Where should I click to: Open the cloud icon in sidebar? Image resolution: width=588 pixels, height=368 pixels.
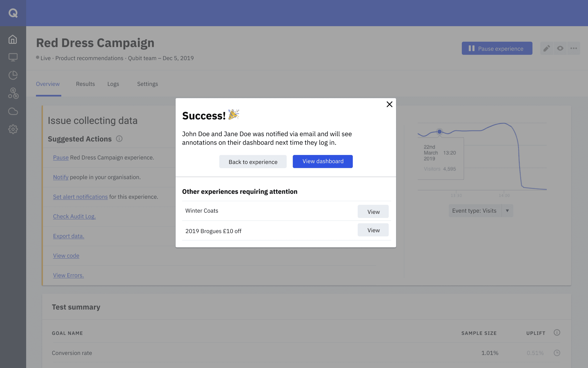[x=13, y=111]
